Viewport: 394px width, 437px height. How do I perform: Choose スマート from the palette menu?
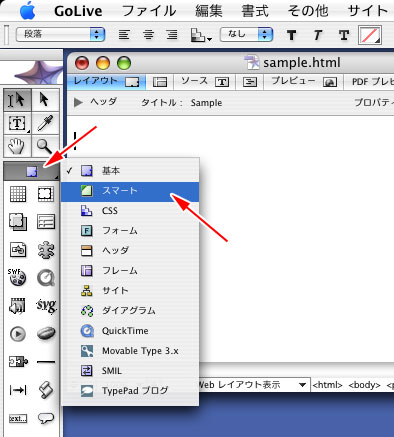click(x=130, y=191)
